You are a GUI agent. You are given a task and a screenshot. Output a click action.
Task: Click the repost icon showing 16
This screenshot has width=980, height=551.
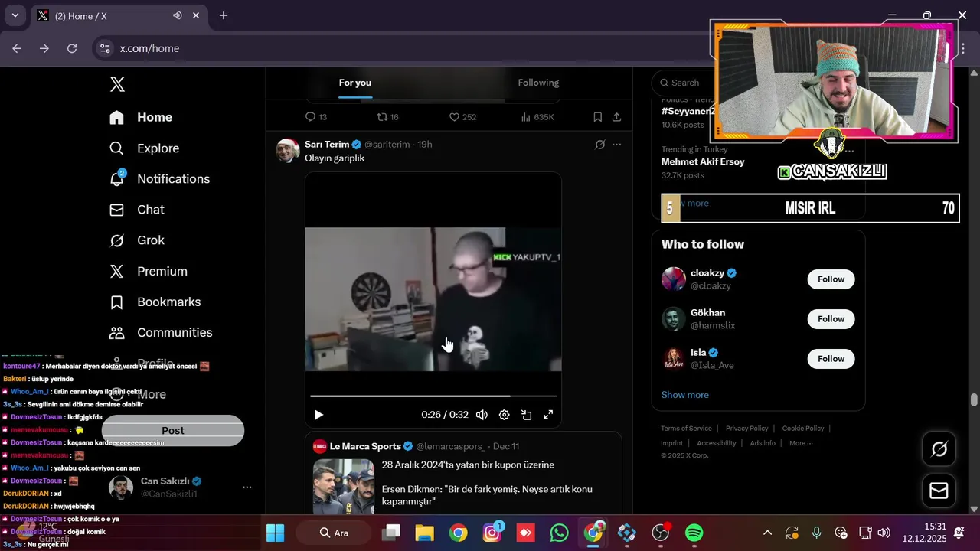click(382, 117)
